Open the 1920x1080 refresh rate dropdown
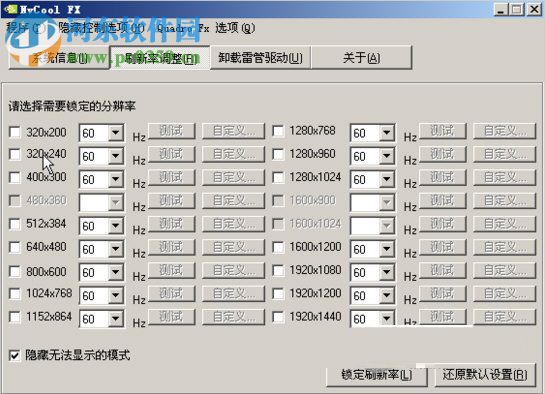The image size is (545, 394). click(387, 272)
